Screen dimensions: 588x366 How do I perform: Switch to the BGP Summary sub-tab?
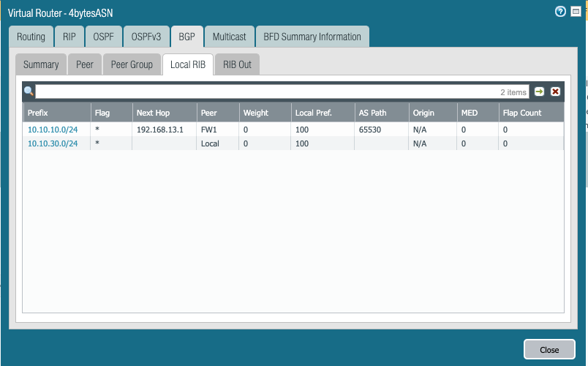click(x=41, y=64)
